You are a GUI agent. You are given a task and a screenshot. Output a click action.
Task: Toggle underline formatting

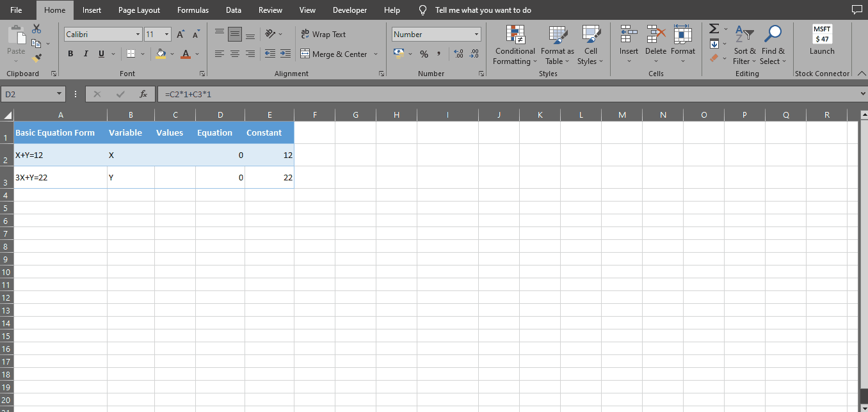point(100,54)
